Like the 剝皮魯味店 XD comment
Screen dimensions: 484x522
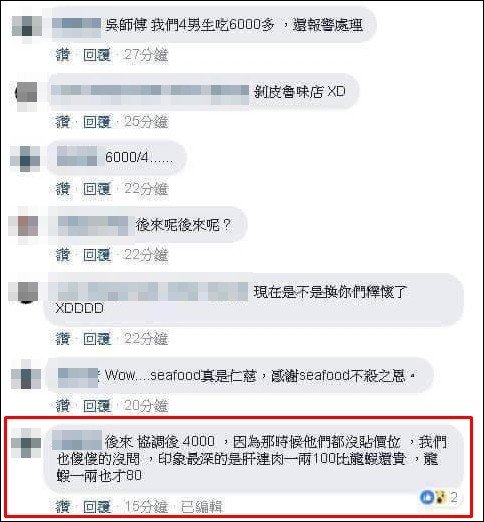pyautogui.click(x=63, y=122)
